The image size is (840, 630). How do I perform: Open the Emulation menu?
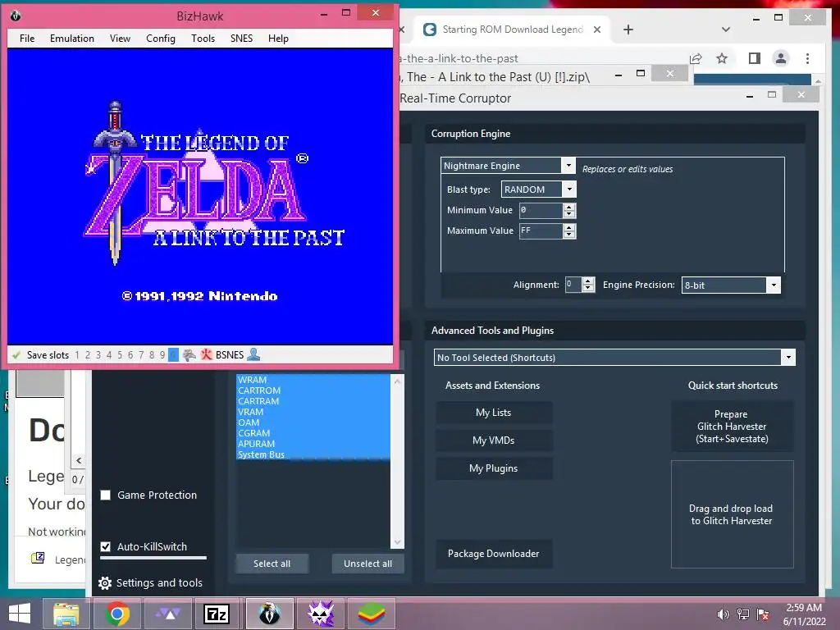coord(72,38)
